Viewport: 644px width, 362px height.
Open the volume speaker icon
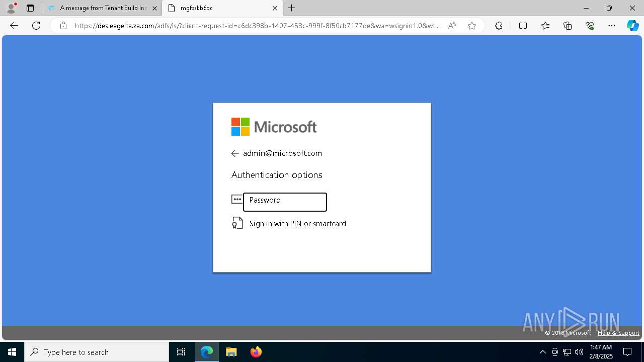(579, 352)
